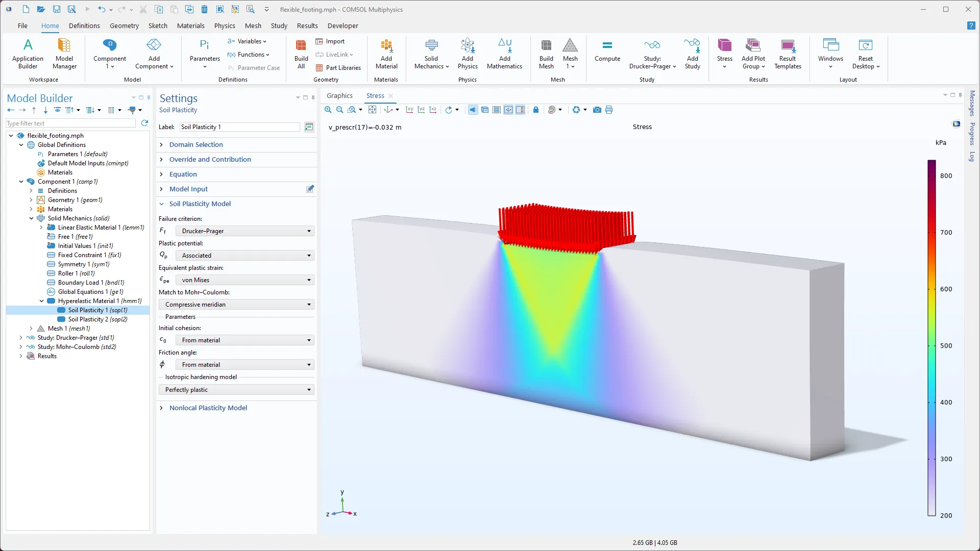Screen dimensions: 980x551
Task: Expand the Domain Selection section
Action: (x=196, y=145)
